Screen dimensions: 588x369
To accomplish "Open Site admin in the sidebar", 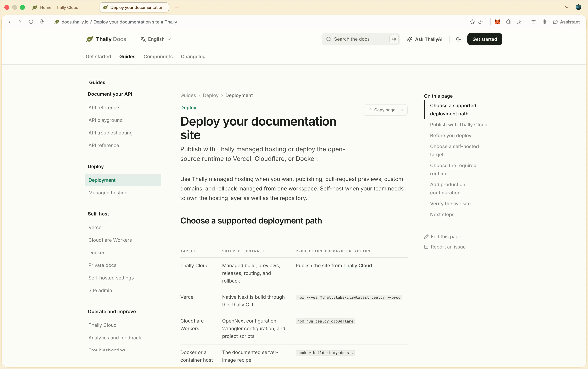I will coord(100,290).
